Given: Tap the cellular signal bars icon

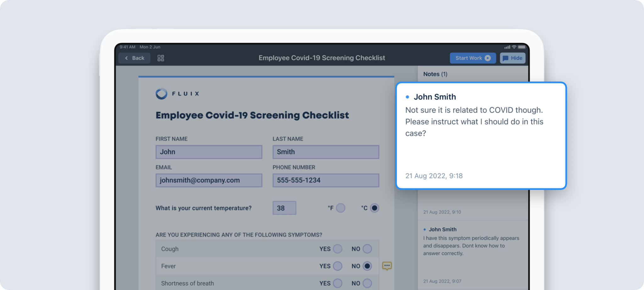Looking at the screenshot, I should (x=507, y=47).
